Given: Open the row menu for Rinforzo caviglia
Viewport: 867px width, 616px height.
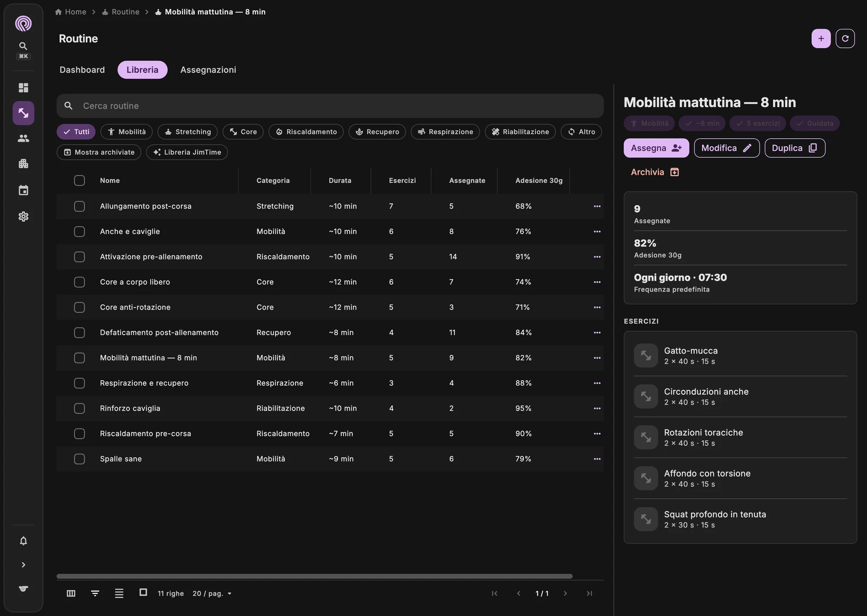Looking at the screenshot, I should pyautogui.click(x=597, y=409).
